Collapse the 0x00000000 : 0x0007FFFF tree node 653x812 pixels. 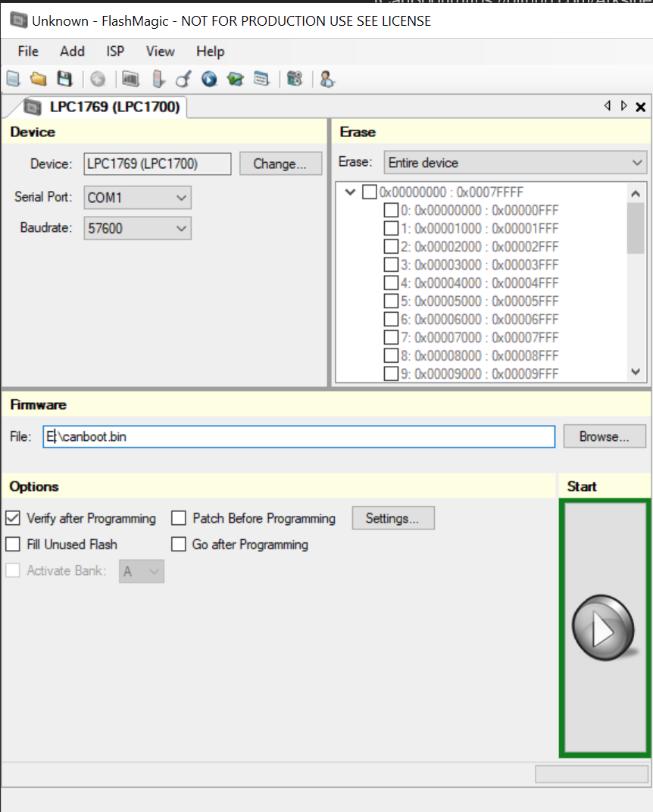pos(350,192)
